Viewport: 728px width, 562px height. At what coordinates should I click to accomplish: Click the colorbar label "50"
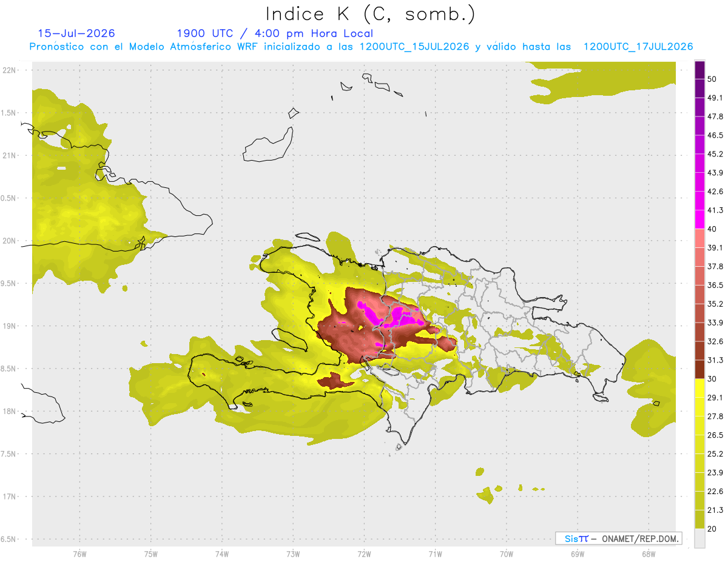tap(712, 79)
